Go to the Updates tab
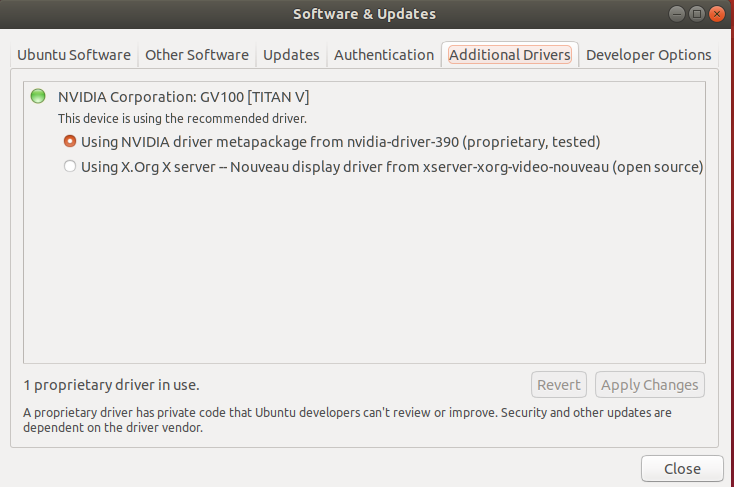The image size is (734, 487). 291,55
